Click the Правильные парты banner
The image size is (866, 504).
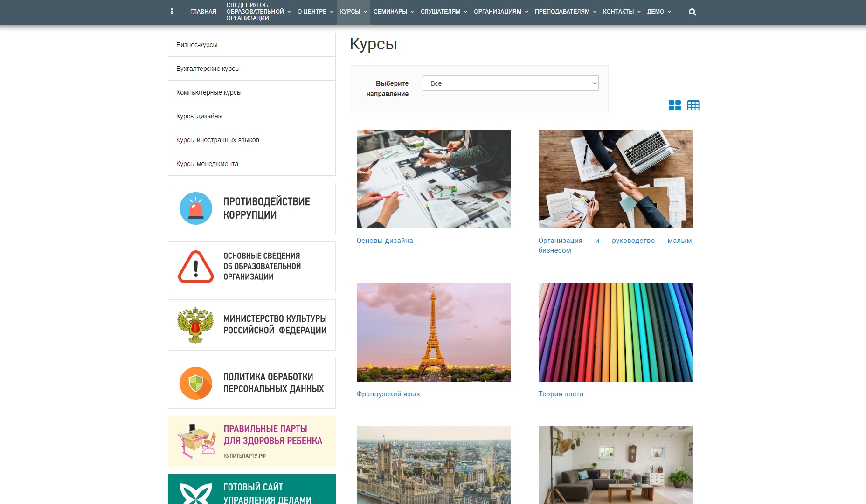point(252,442)
